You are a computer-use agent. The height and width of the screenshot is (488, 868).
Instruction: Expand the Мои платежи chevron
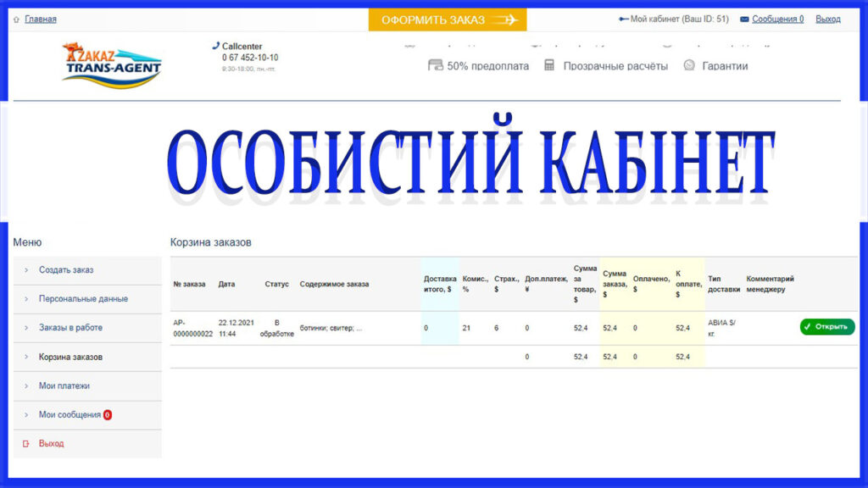coord(25,386)
